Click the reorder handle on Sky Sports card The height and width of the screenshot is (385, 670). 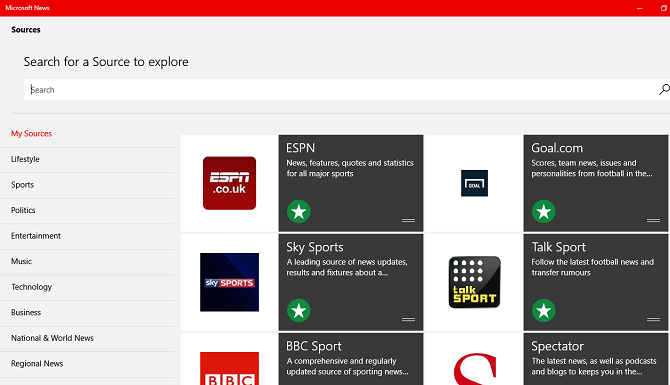[x=408, y=319]
